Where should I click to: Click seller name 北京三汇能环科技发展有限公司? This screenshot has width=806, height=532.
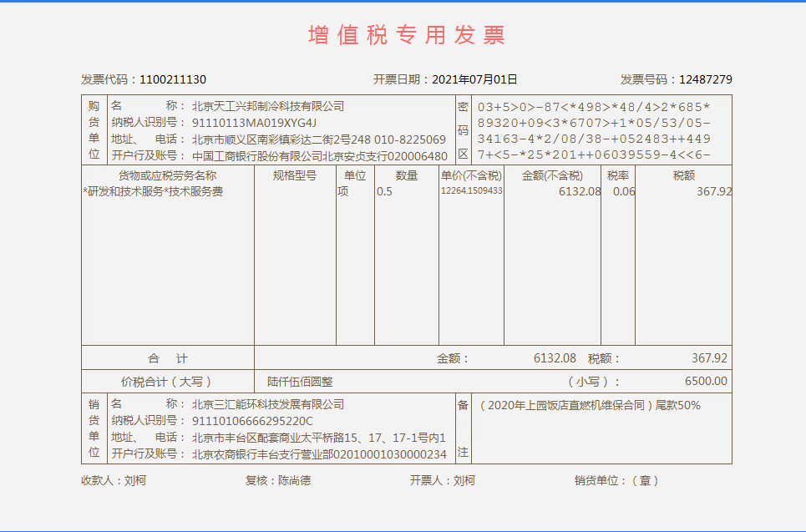(268, 404)
